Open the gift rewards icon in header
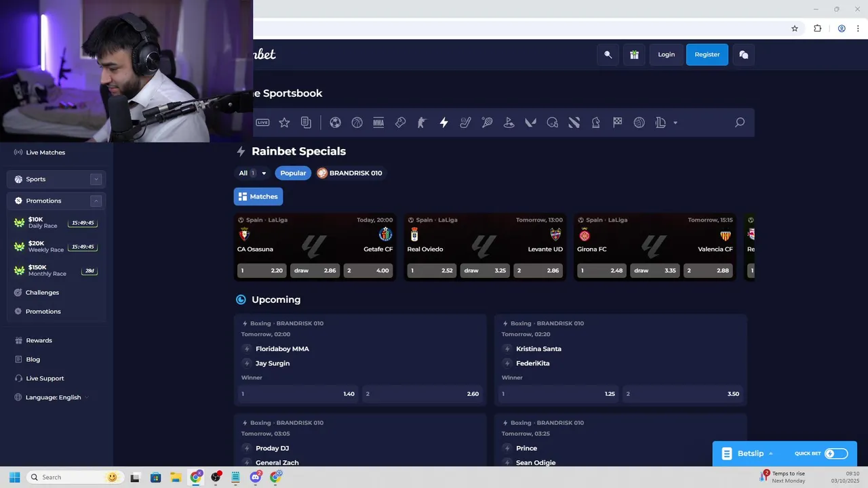 click(634, 55)
